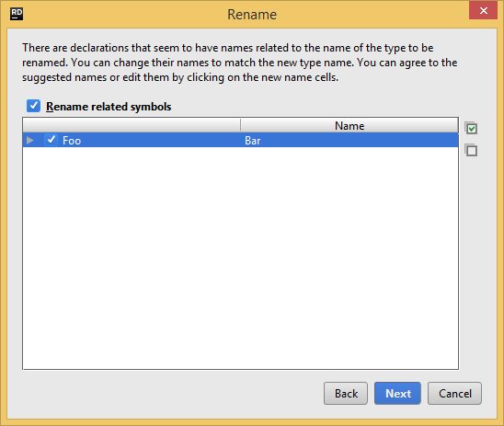Viewport: 504px width, 426px height.
Task: Expand the Foo tree row arrow
Action: (x=30, y=140)
